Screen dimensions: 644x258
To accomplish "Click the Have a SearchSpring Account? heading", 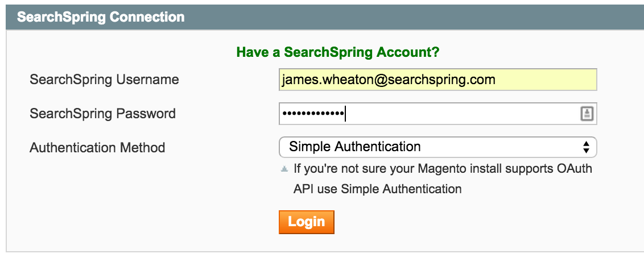I will click(338, 52).
